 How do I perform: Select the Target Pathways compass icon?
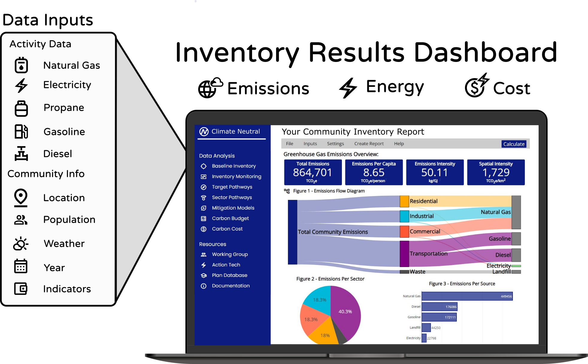pyautogui.click(x=204, y=187)
